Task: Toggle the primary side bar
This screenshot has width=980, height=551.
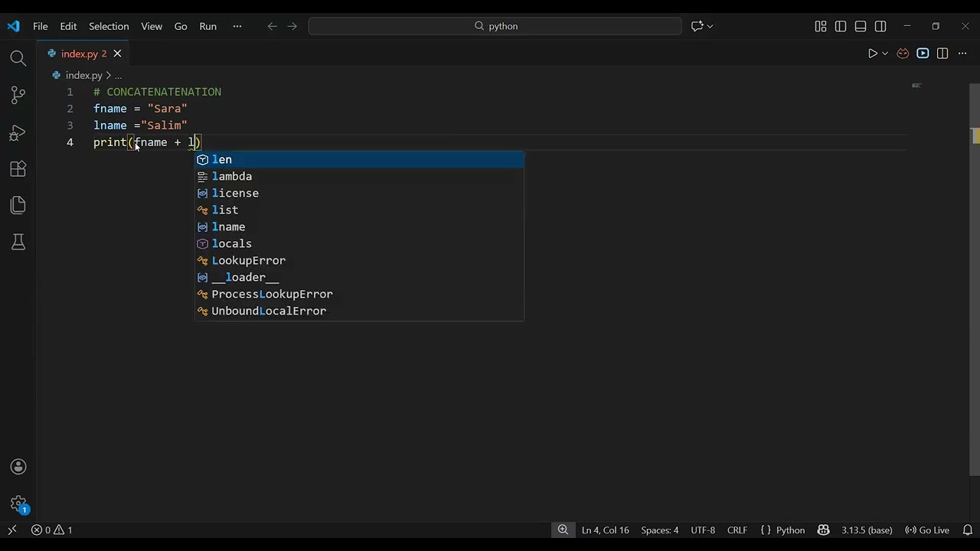Action: point(841,26)
